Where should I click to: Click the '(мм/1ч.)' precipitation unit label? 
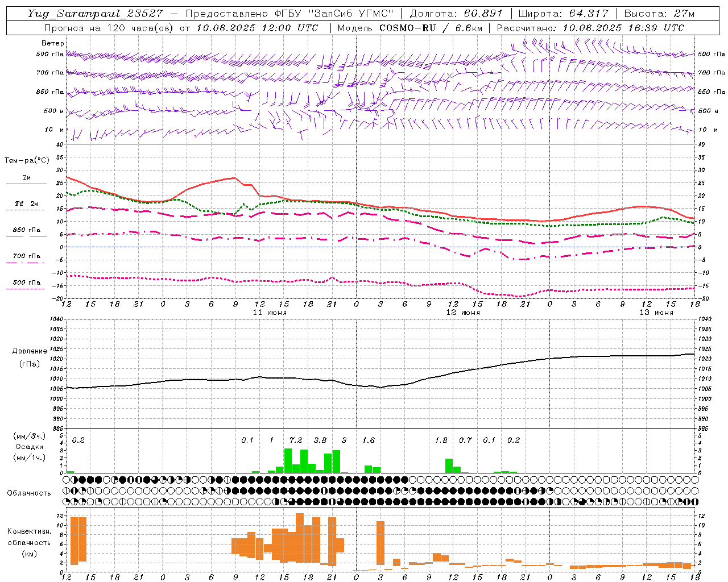pos(30,458)
